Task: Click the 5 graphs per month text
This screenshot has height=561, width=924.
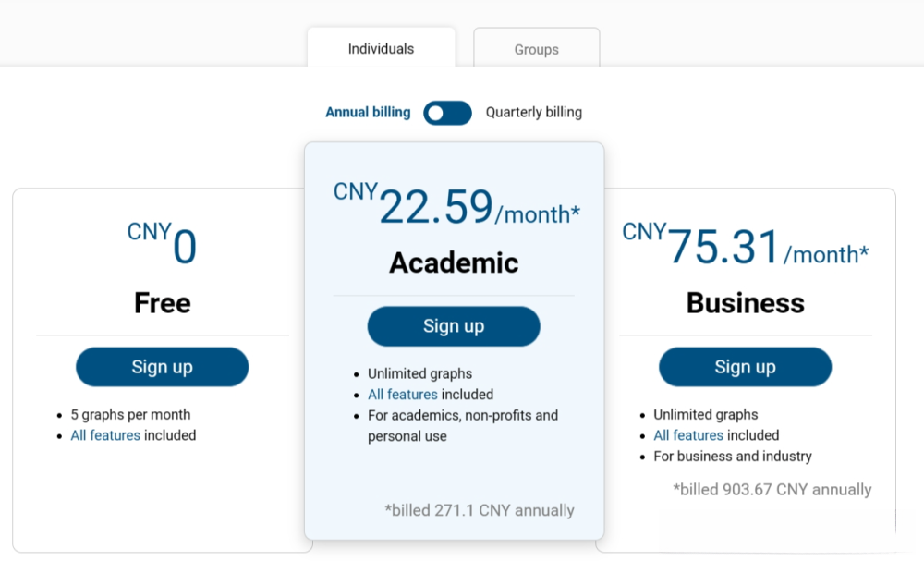Action: 130,415
